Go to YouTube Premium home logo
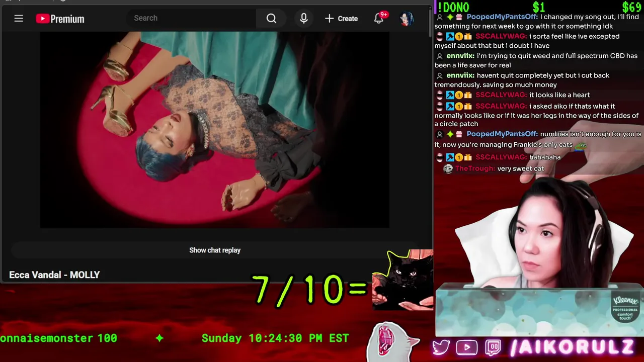The image size is (644, 362). click(60, 19)
